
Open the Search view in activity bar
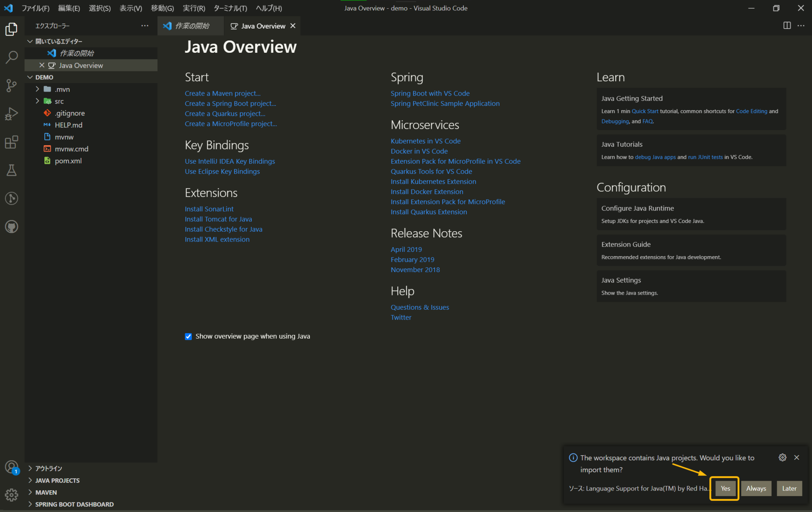click(x=11, y=57)
